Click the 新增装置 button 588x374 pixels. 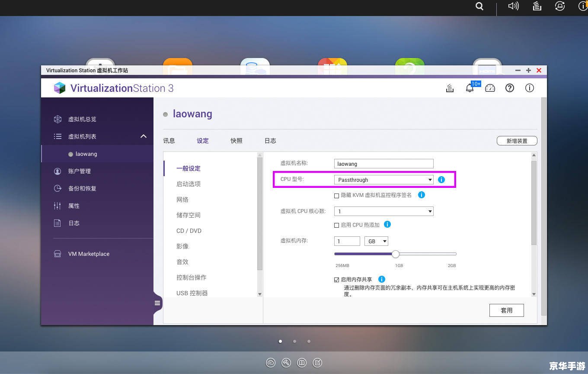517,140
